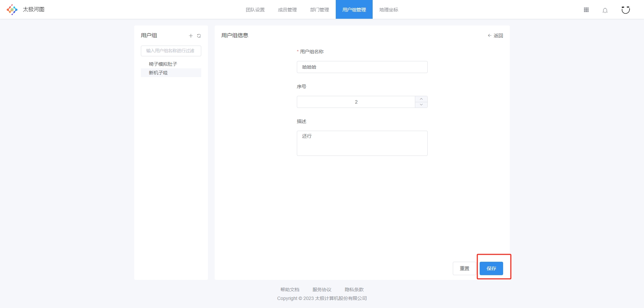Click the 太极河图 logo icon
Image resolution: width=644 pixels, height=308 pixels.
[12, 9]
